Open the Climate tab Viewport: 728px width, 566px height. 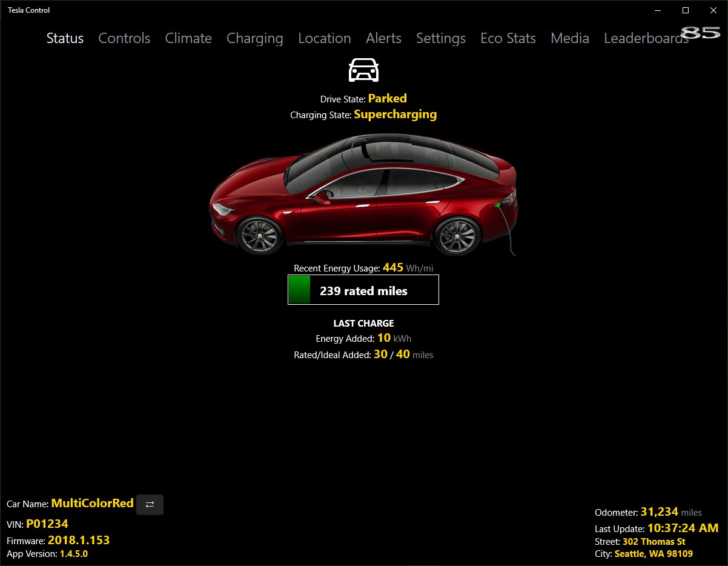click(x=188, y=38)
